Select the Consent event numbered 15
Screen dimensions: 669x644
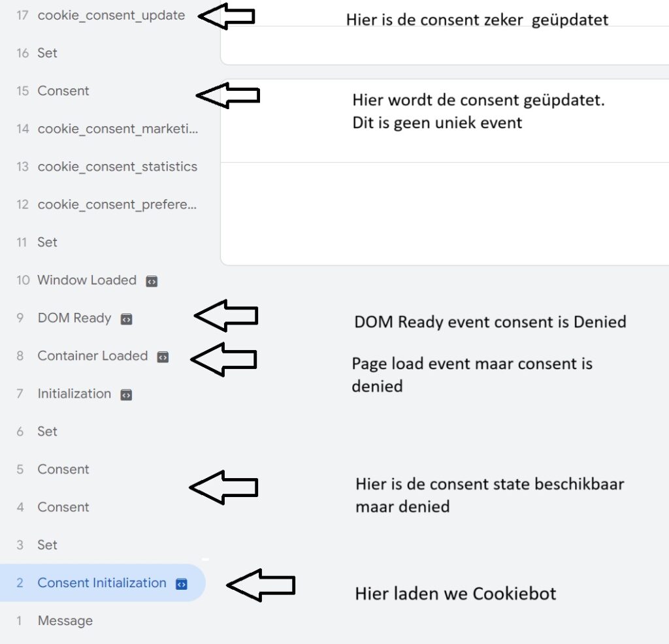coord(63,91)
